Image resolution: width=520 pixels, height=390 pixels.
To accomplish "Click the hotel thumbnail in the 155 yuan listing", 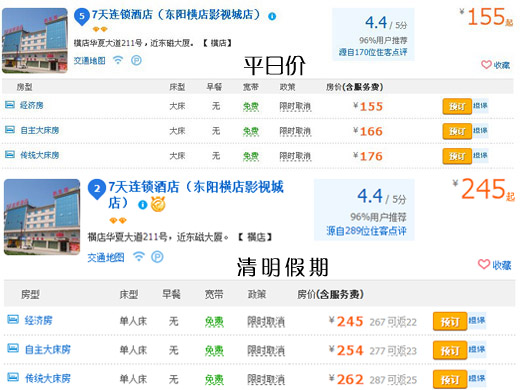I will coord(35,40).
